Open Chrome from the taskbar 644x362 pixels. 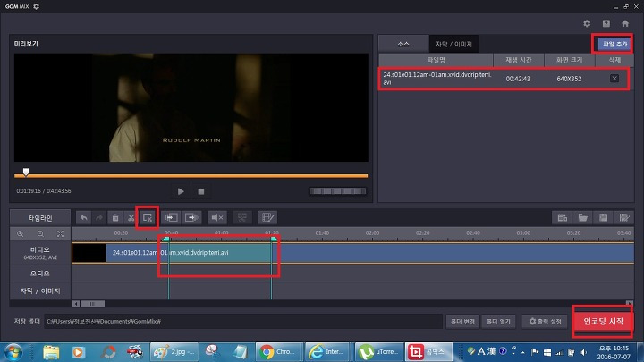click(277, 352)
